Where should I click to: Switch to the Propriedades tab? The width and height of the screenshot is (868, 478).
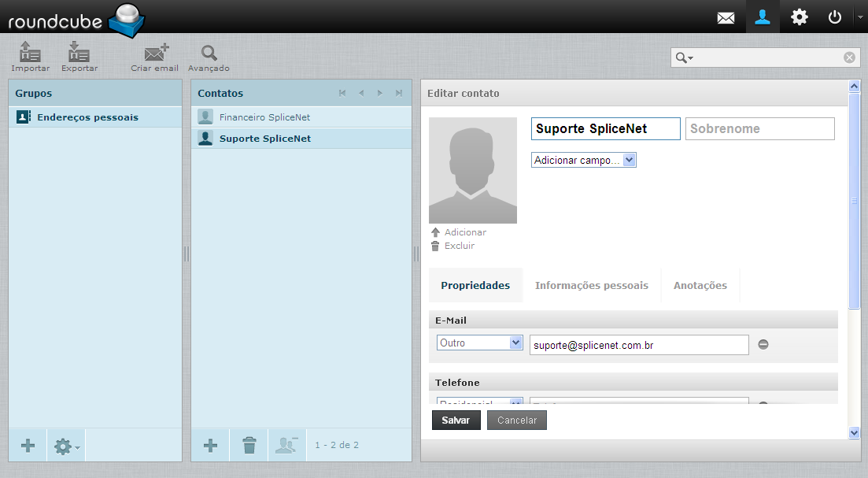pyautogui.click(x=475, y=285)
